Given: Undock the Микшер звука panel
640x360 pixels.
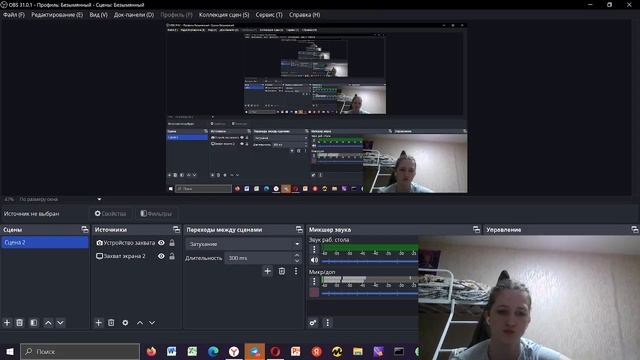Looking at the screenshot, I should [x=476, y=229].
